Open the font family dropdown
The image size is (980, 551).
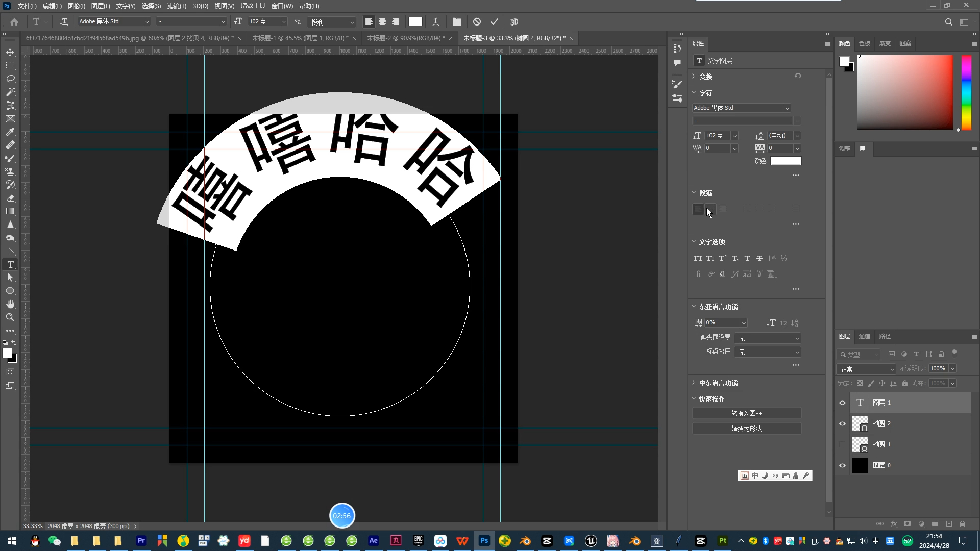pos(146,21)
